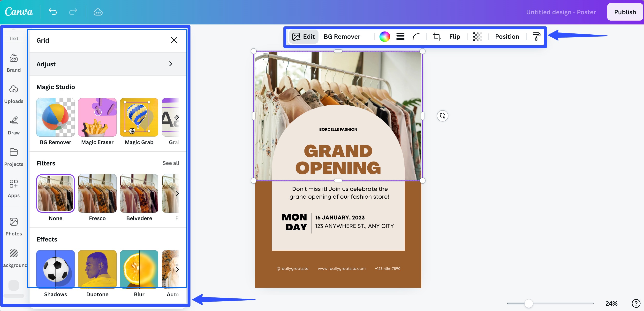Screen dimensions: 644x311
Task: Open the image transparency settings
Action: 477,37
